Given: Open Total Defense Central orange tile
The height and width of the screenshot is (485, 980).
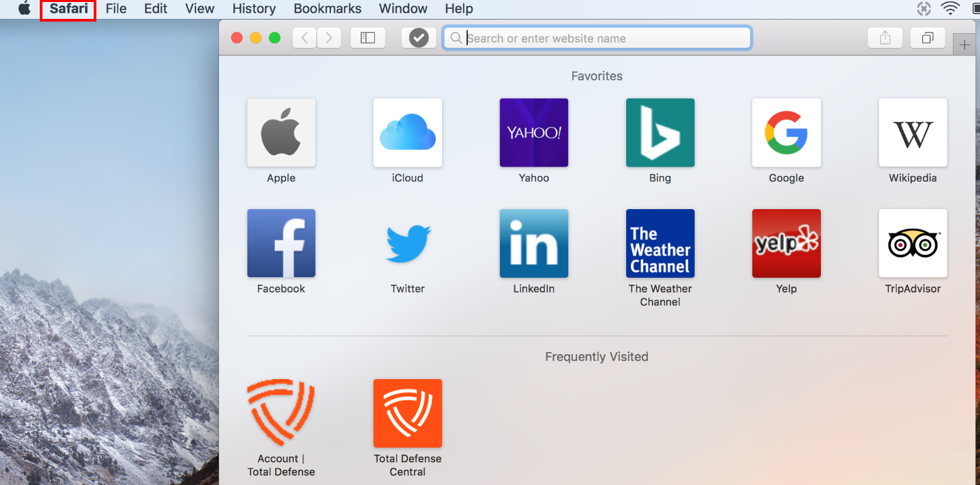Looking at the screenshot, I should (408, 413).
